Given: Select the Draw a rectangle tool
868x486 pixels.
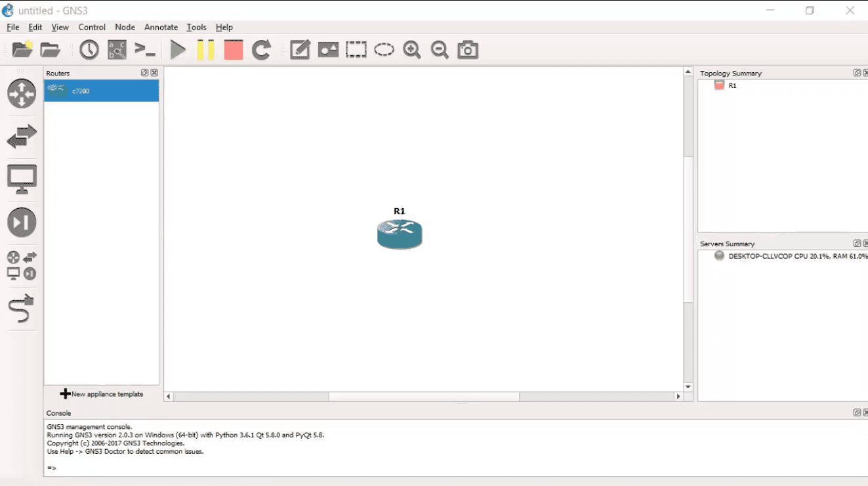Looking at the screenshot, I should [x=356, y=49].
